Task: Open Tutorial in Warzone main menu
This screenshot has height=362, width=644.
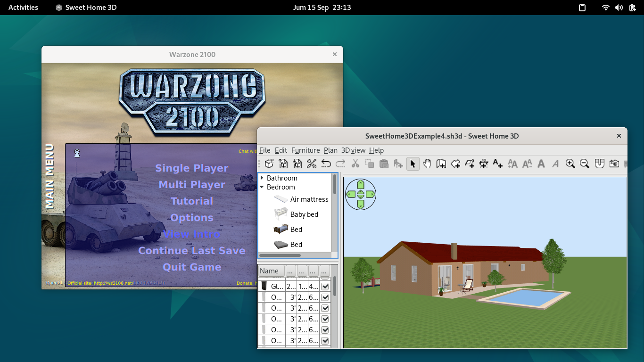Action: coord(192,201)
